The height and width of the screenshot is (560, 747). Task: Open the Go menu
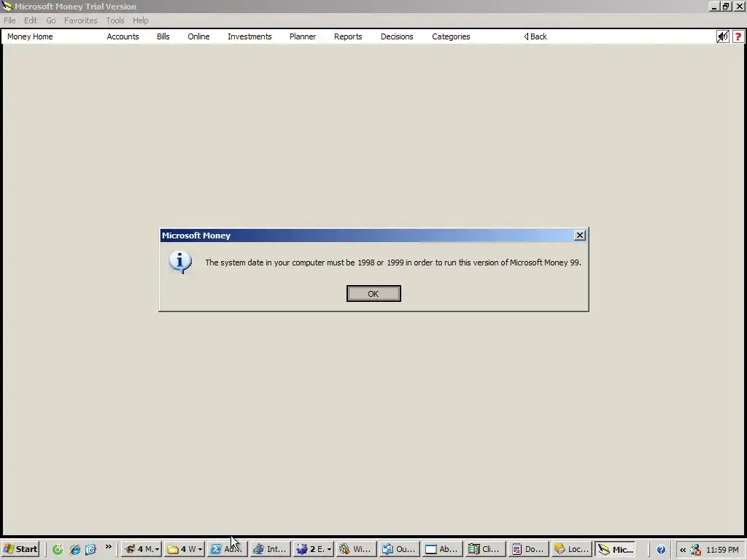tap(51, 20)
